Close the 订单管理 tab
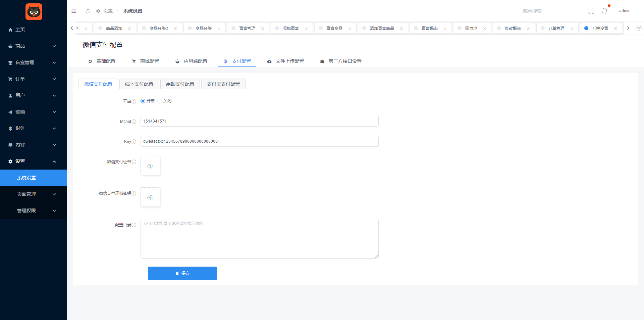 click(x=572, y=29)
